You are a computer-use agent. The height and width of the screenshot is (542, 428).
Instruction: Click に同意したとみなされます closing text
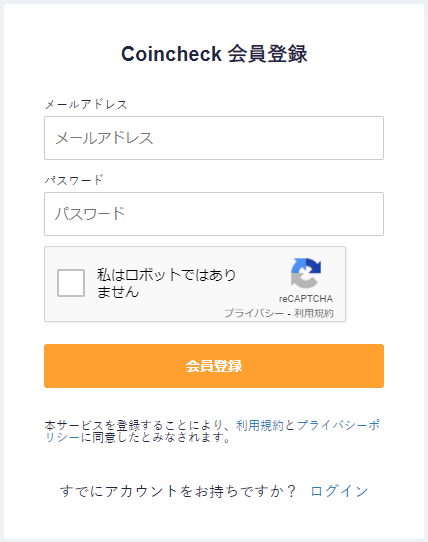click(x=156, y=438)
